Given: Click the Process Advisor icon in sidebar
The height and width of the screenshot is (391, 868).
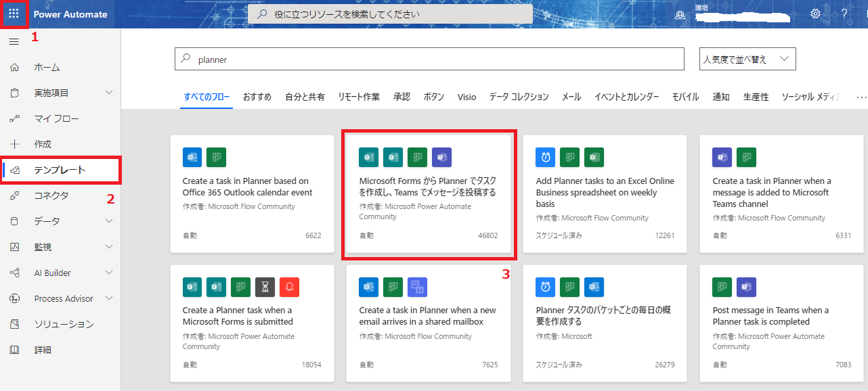Looking at the screenshot, I should [14, 299].
